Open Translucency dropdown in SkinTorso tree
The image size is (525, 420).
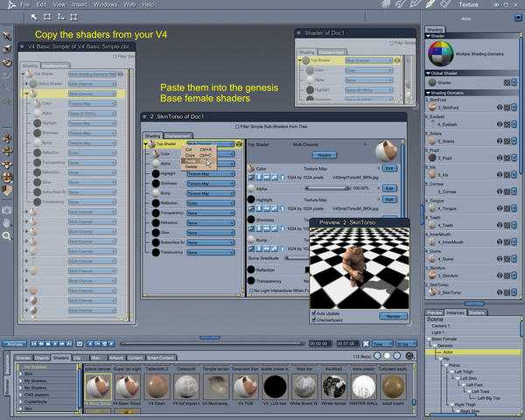210,253
